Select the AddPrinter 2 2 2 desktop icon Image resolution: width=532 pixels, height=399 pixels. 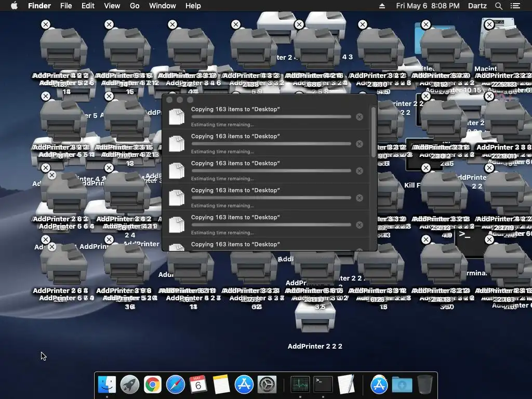pos(315,318)
